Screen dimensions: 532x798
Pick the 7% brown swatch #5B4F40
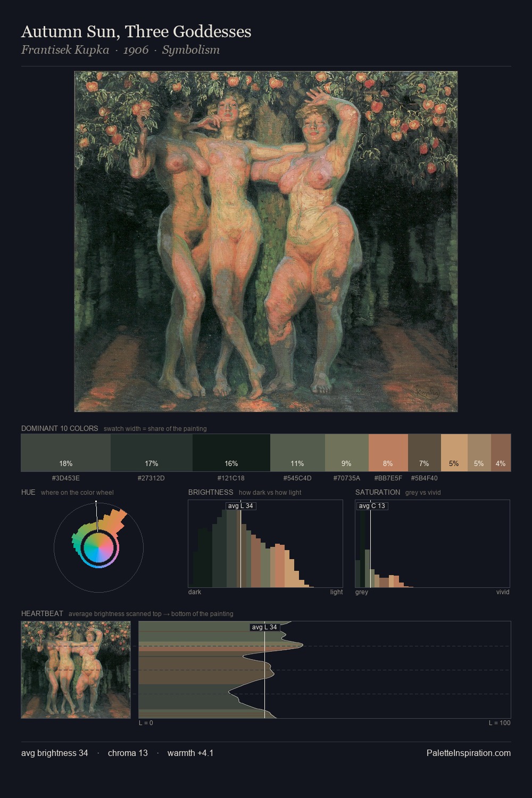[x=424, y=453]
